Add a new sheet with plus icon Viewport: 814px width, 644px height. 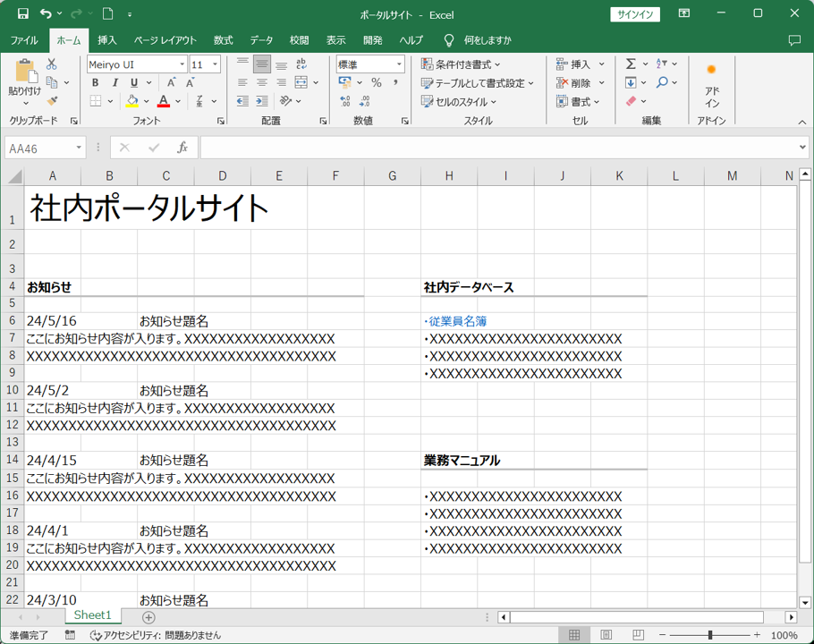148,617
